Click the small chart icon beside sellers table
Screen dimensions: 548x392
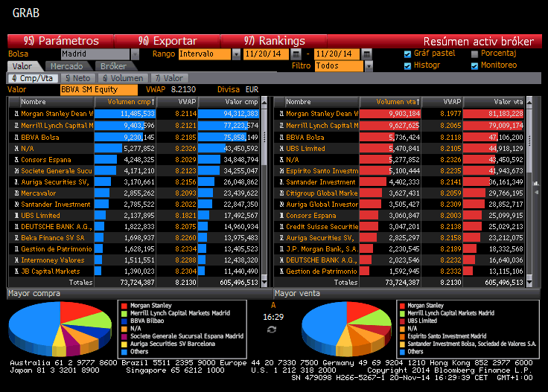(x=536, y=184)
